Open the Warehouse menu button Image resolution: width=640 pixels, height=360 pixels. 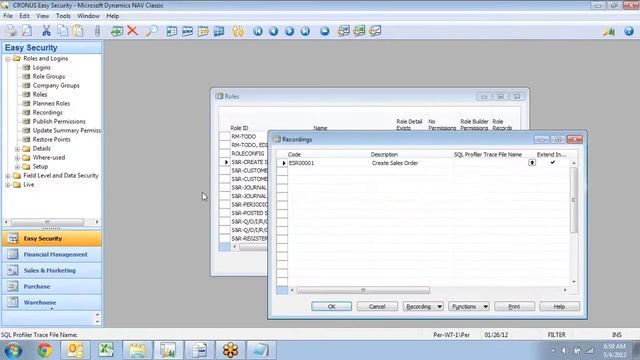[x=51, y=302]
